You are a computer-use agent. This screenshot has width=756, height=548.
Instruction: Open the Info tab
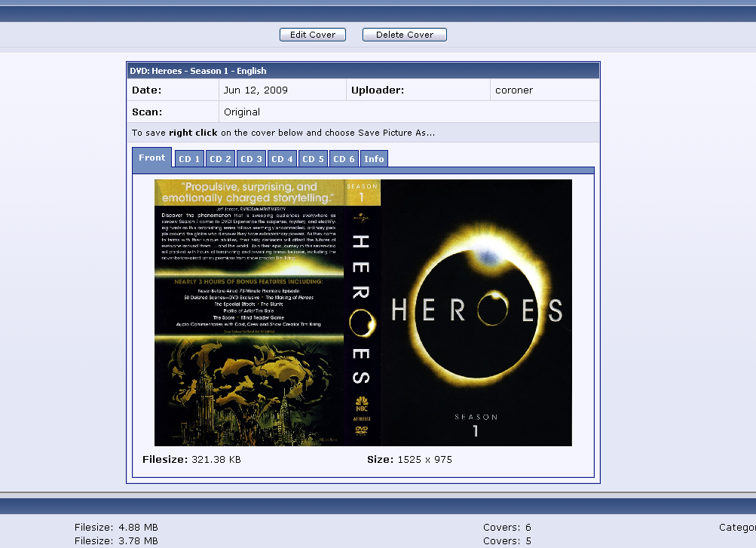click(374, 159)
